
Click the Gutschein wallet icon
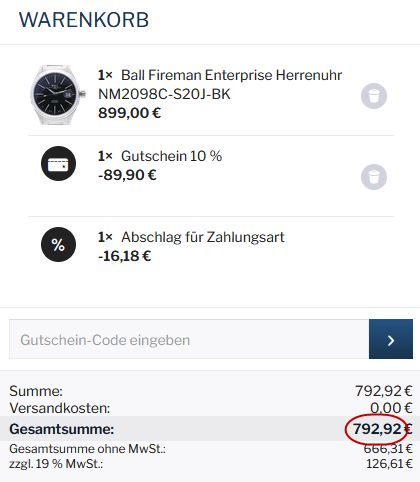pos(58,163)
